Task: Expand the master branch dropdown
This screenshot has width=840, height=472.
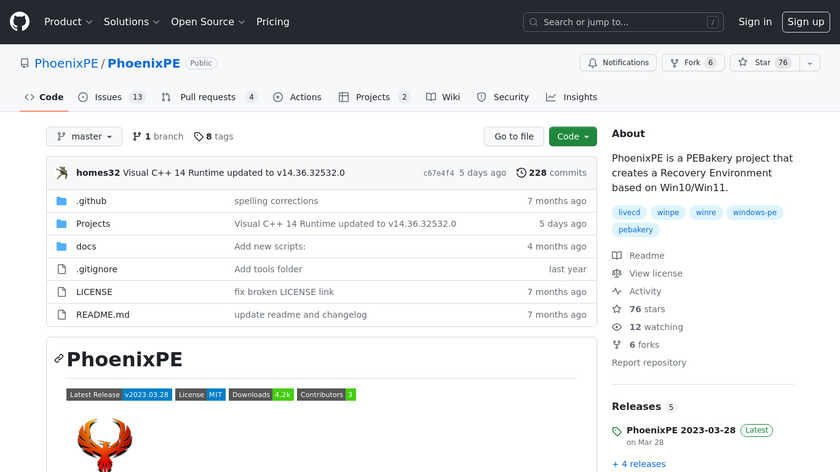Action: coord(84,137)
